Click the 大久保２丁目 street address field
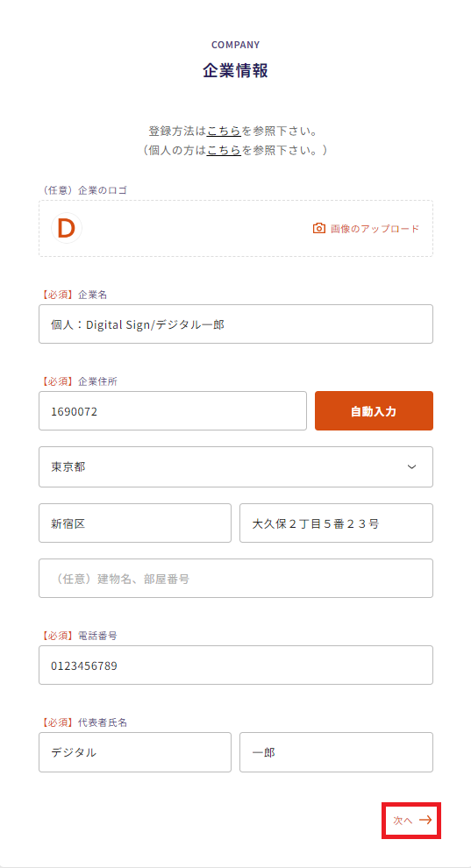 coord(337,523)
